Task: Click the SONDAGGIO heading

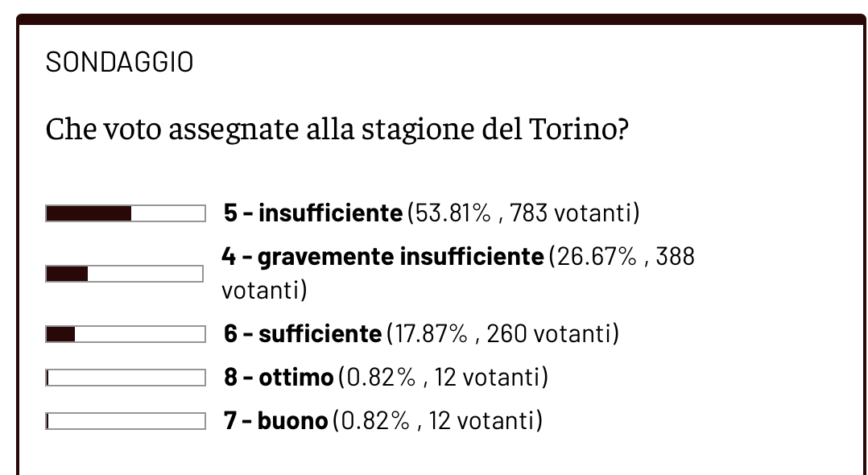Action: coord(119,62)
